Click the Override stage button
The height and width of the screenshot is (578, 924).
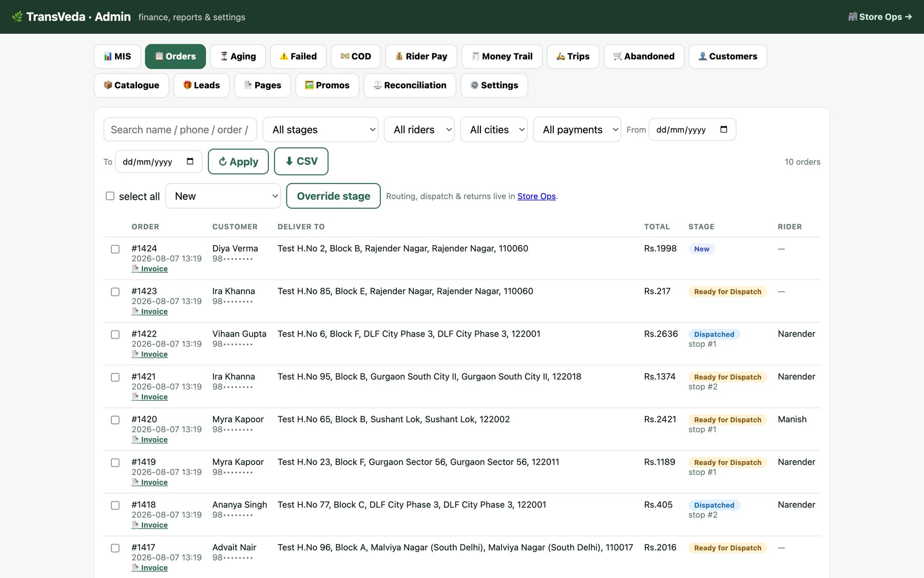[333, 196]
